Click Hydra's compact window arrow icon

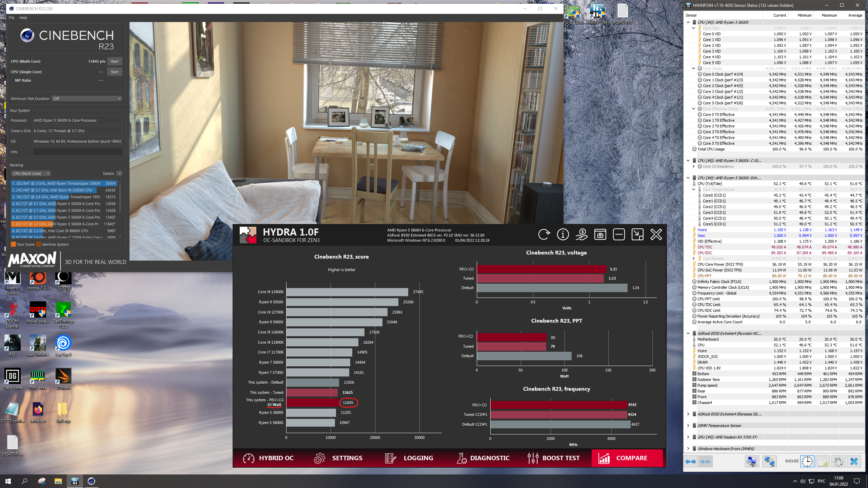(x=637, y=234)
